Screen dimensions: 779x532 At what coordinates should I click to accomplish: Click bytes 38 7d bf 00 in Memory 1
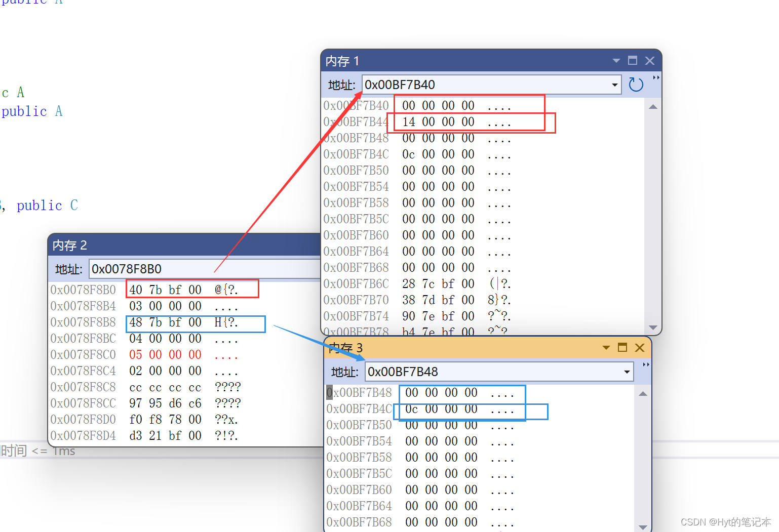point(439,300)
